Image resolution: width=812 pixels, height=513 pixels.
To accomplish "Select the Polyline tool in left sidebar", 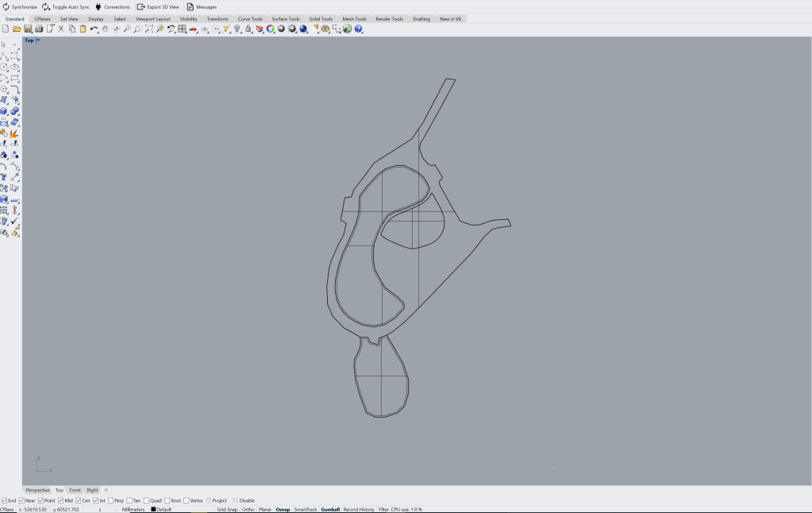I will point(4,56).
